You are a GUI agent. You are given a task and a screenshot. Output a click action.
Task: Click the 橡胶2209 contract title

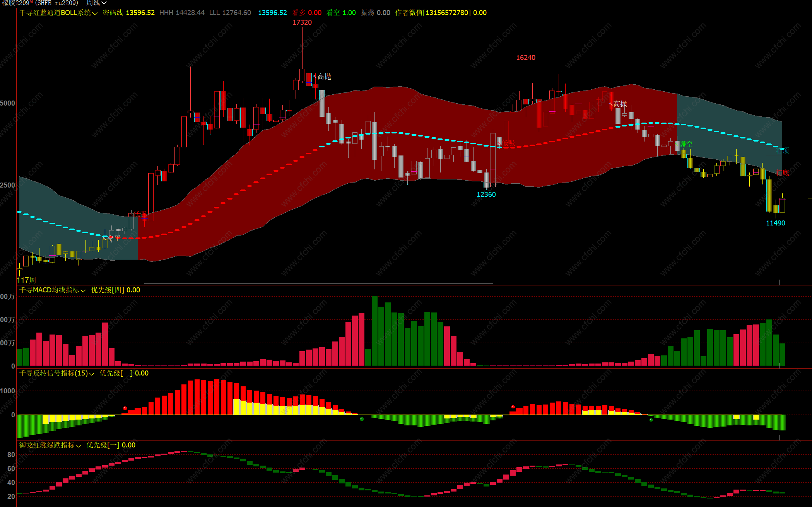pyautogui.click(x=15, y=3)
